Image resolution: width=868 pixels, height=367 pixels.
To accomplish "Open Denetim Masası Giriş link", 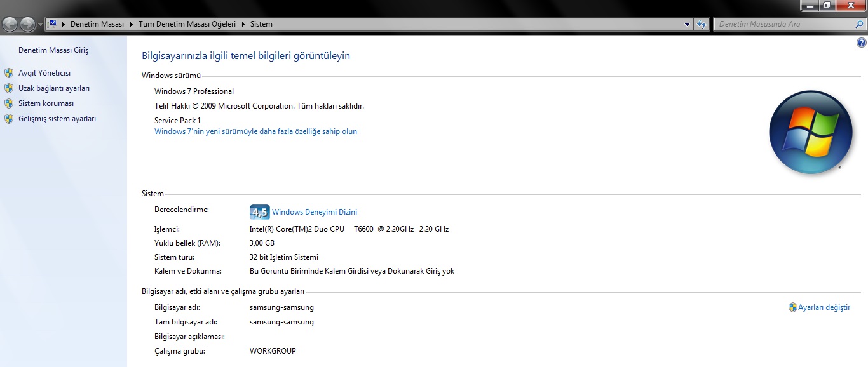I will [53, 50].
